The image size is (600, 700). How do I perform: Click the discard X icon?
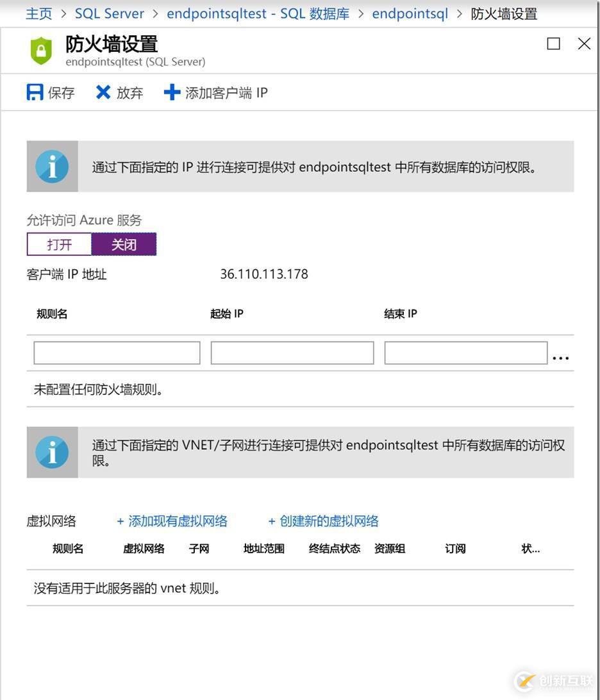103,92
